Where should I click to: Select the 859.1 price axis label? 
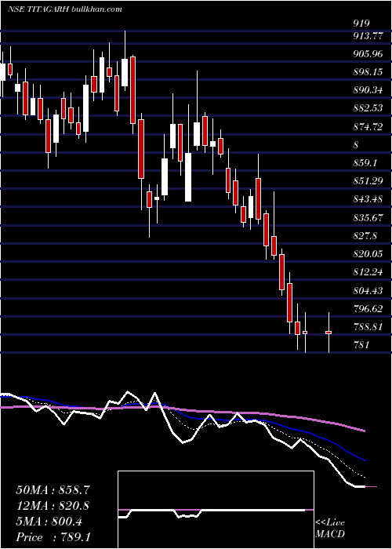tap(367, 163)
